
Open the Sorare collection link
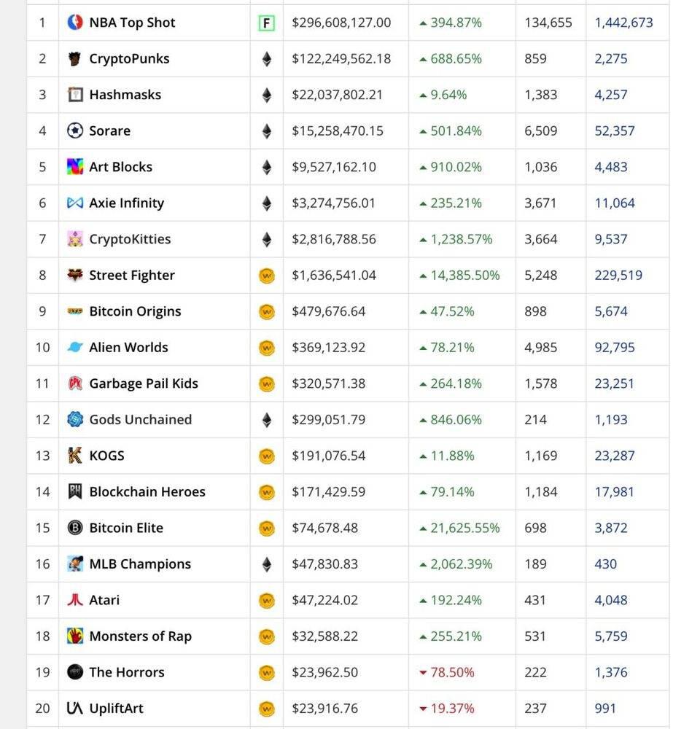click(110, 131)
